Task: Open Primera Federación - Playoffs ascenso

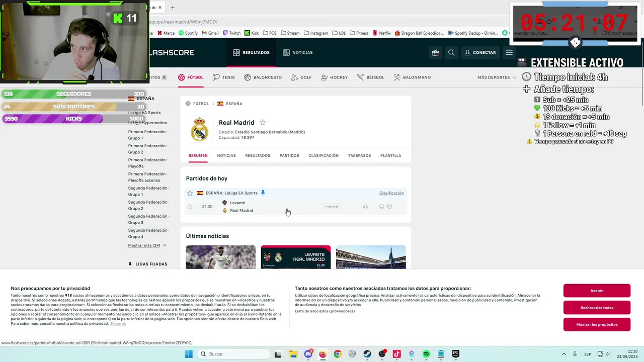Action: point(148,177)
